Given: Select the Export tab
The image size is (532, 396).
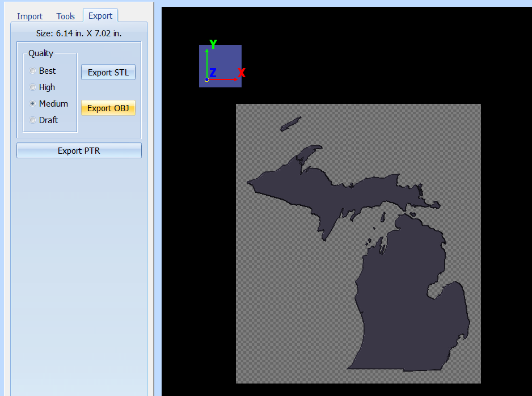Looking at the screenshot, I should (x=100, y=16).
